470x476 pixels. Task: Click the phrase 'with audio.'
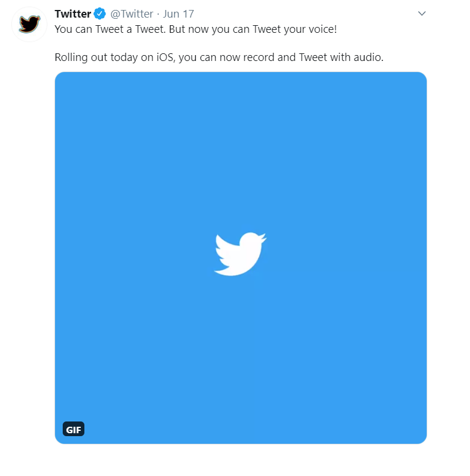[357, 57]
